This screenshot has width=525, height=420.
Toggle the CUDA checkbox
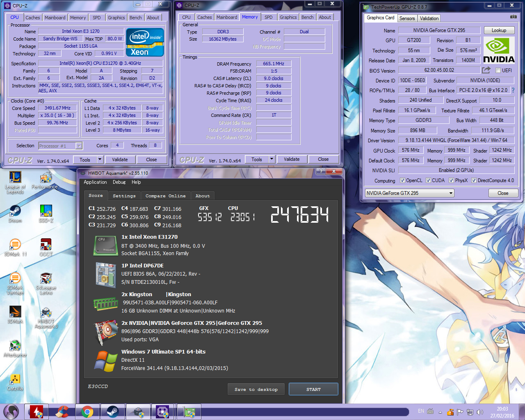pyautogui.click(x=428, y=180)
